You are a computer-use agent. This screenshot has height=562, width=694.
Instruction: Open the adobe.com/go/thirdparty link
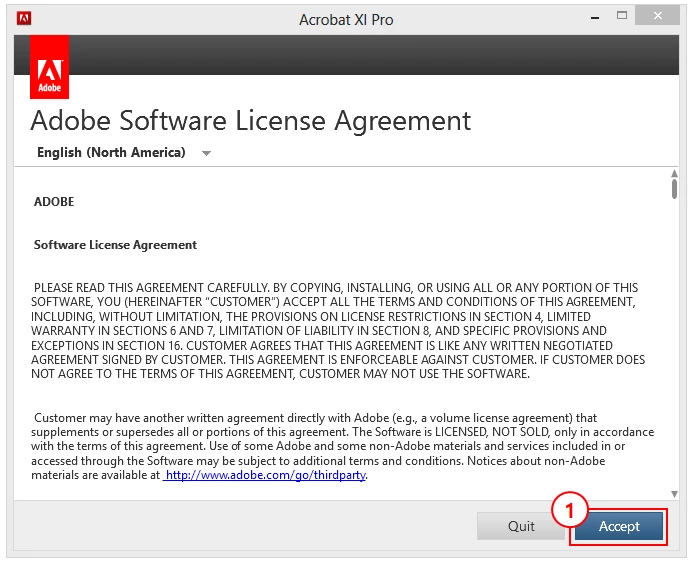[264, 475]
